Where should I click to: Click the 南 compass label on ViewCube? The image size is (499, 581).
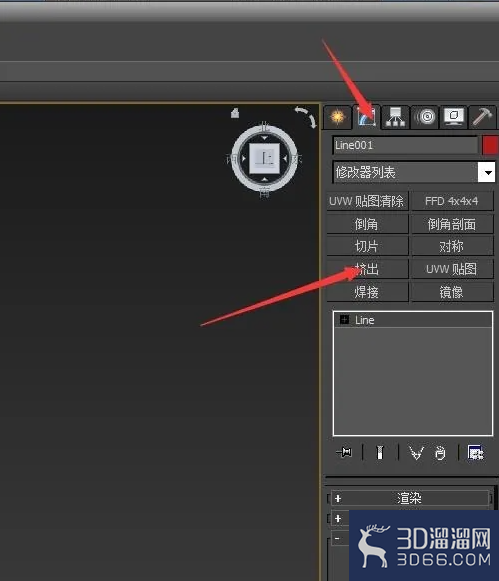coord(264,192)
